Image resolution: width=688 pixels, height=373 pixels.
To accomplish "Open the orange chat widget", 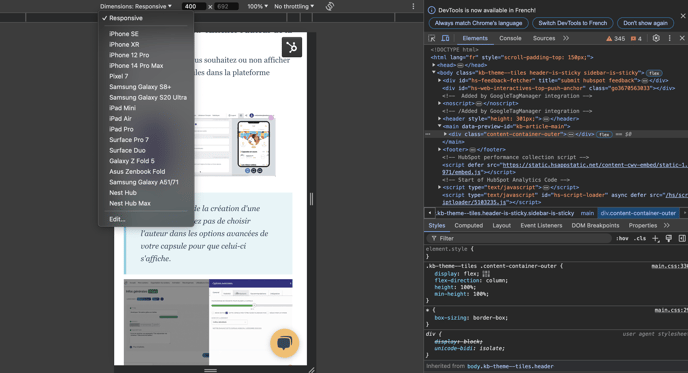I will [x=284, y=343].
